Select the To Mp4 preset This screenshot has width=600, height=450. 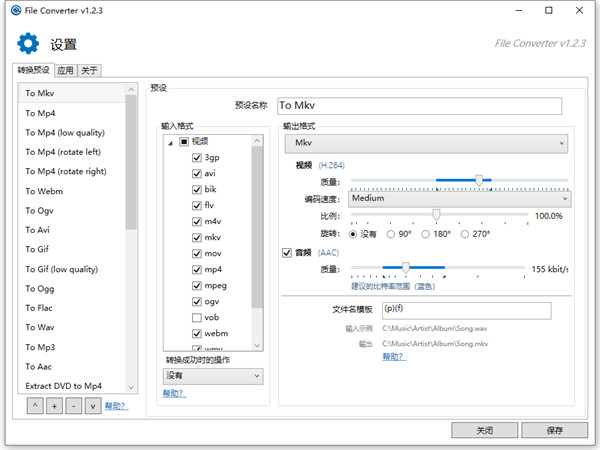point(72,113)
